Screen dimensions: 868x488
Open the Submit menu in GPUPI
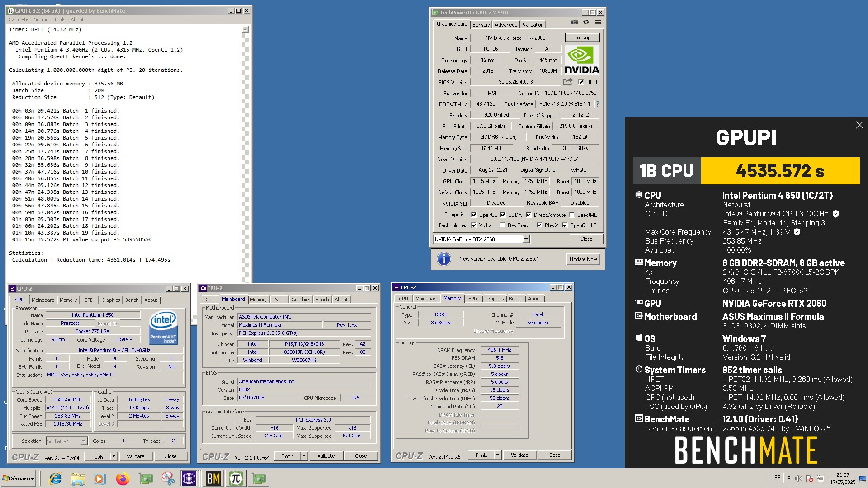[x=41, y=19]
